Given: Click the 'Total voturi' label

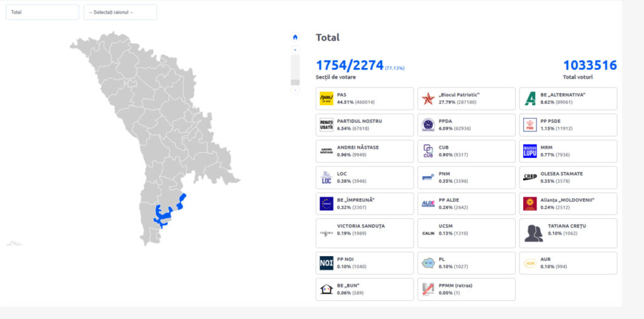Looking at the screenshot, I should coord(577,77).
